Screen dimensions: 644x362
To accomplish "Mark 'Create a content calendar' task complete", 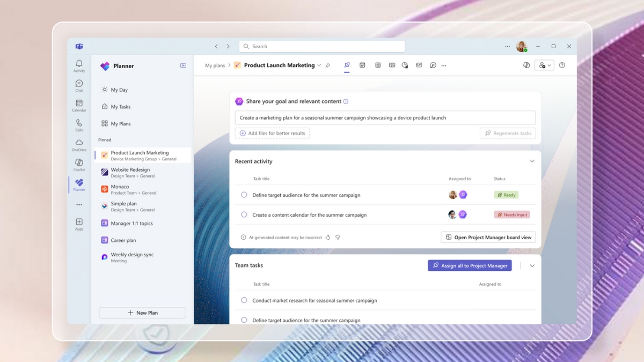I will pyautogui.click(x=244, y=215).
